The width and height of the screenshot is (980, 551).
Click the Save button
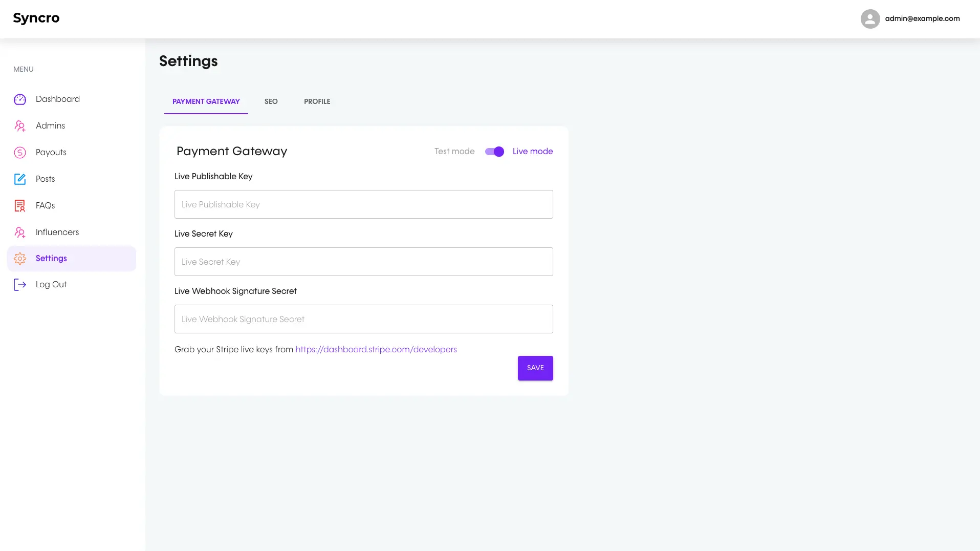(535, 368)
